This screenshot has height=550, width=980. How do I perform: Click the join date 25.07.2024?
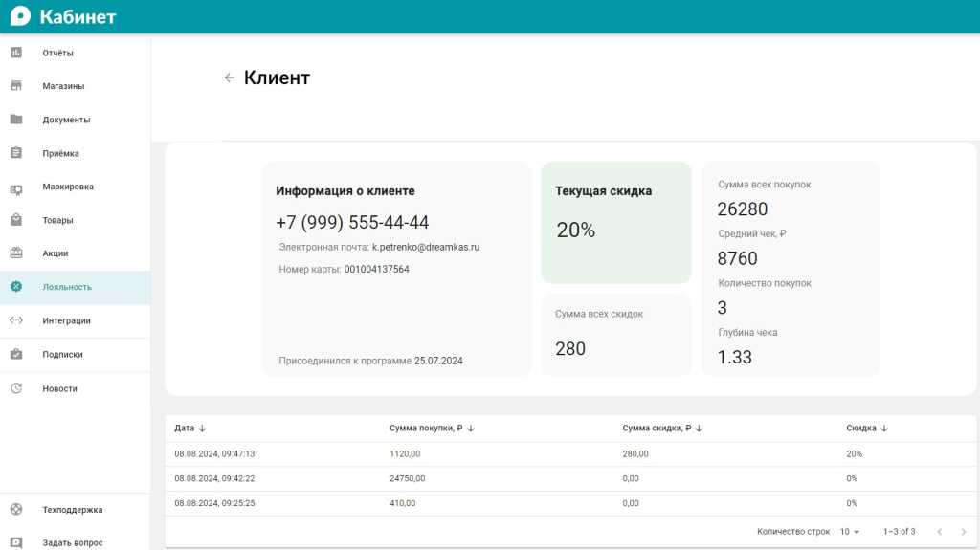[x=438, y=361]
